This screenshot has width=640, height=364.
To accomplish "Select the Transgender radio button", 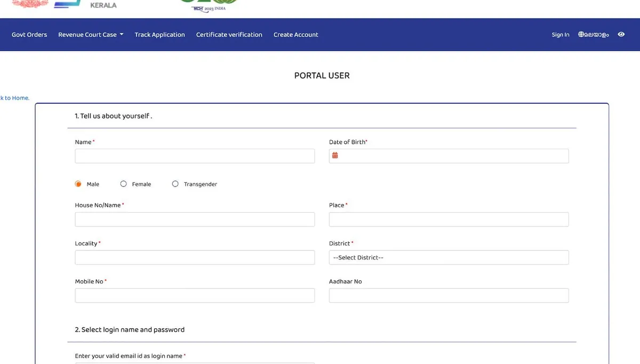I will click(x=175, y=183).
